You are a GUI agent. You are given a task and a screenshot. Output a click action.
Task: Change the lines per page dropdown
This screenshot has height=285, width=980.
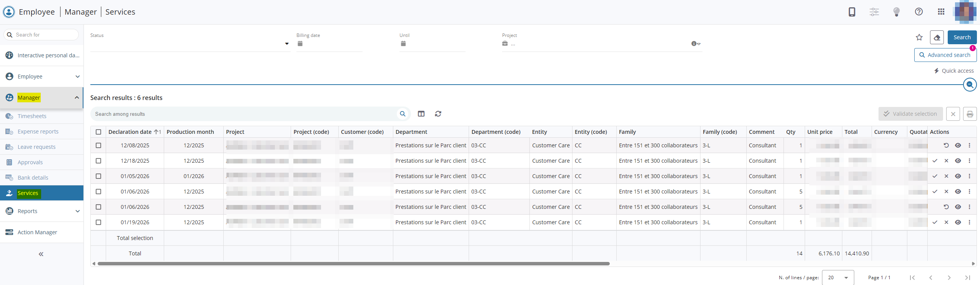838,278
